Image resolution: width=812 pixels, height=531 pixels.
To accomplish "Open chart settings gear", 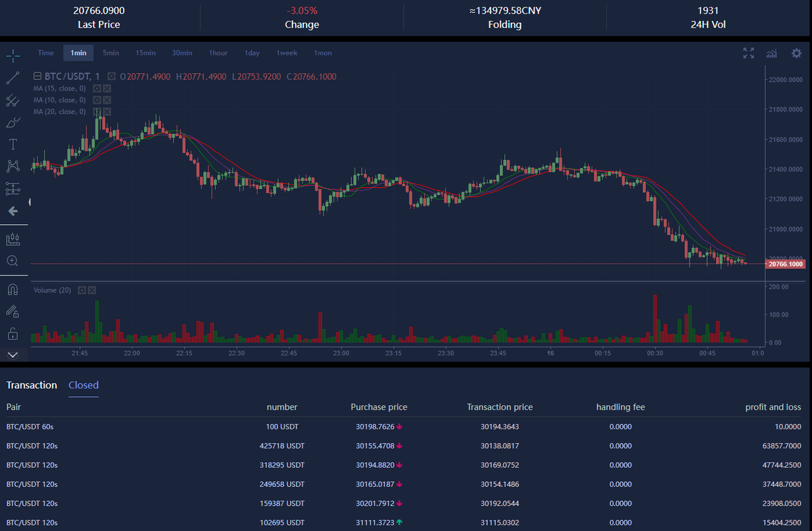I will pyautogui.click(x=796, y=53).
